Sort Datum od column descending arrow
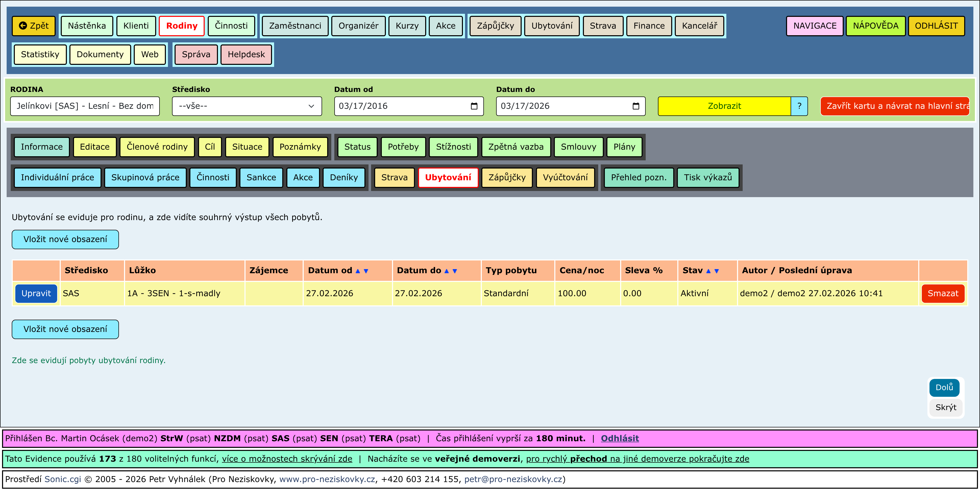Viewport: 980px width, 503px height. click(366, 271)
